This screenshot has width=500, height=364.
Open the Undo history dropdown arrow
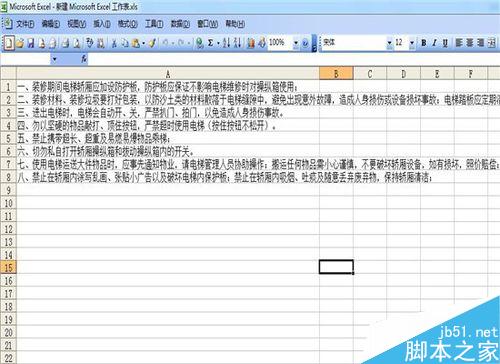173,43
